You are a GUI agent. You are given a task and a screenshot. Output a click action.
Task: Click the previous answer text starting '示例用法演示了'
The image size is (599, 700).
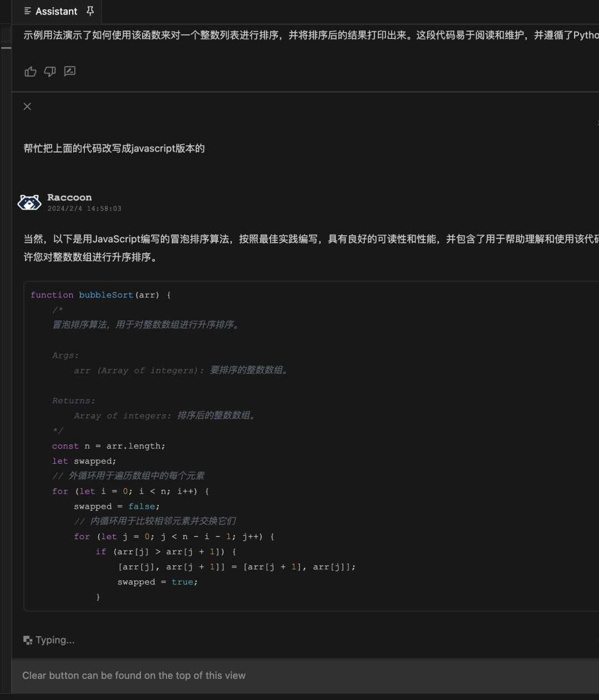coord(311,35)
